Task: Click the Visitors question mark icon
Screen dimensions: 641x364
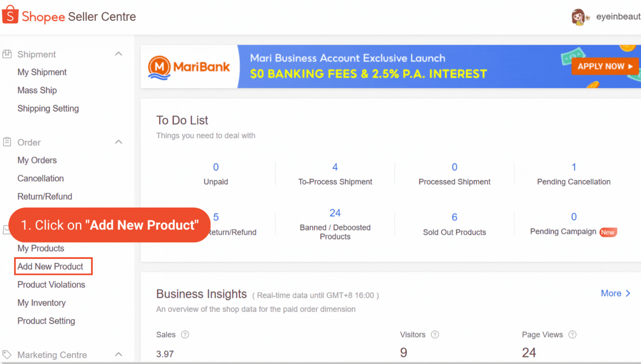Action: [x=435, y=334]
